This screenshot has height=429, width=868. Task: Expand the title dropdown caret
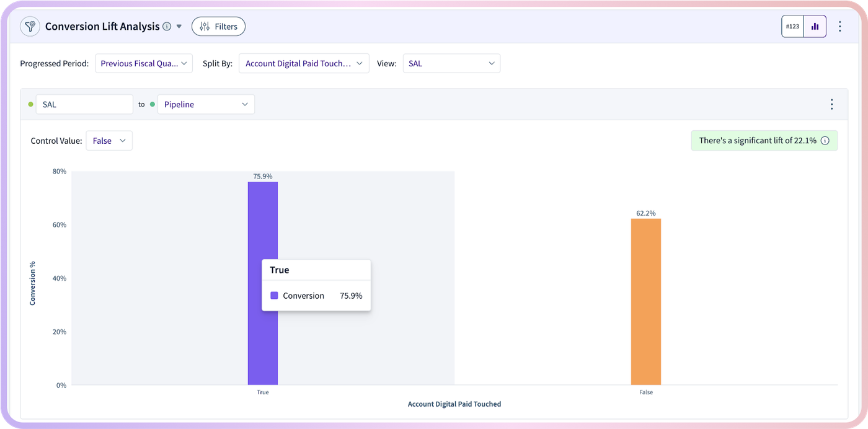point(179,27)
